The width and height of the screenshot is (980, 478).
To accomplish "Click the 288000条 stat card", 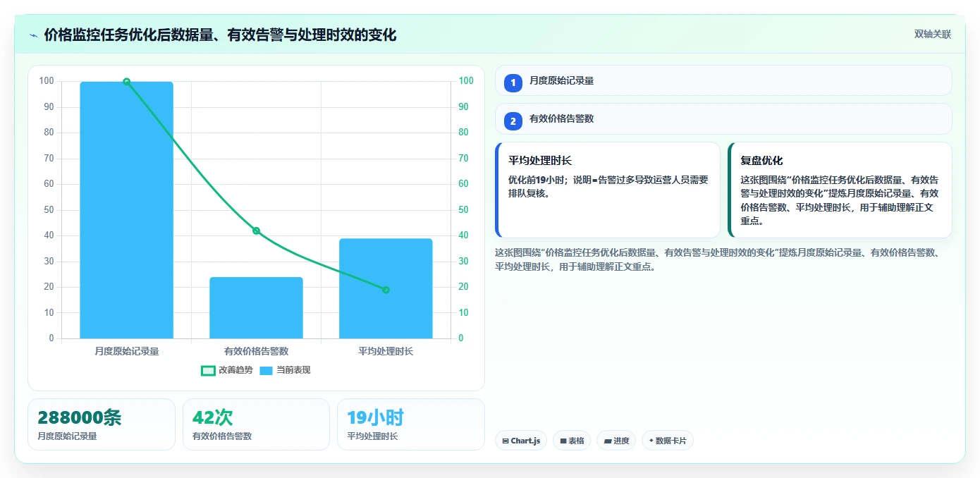I will pos(102,424).
